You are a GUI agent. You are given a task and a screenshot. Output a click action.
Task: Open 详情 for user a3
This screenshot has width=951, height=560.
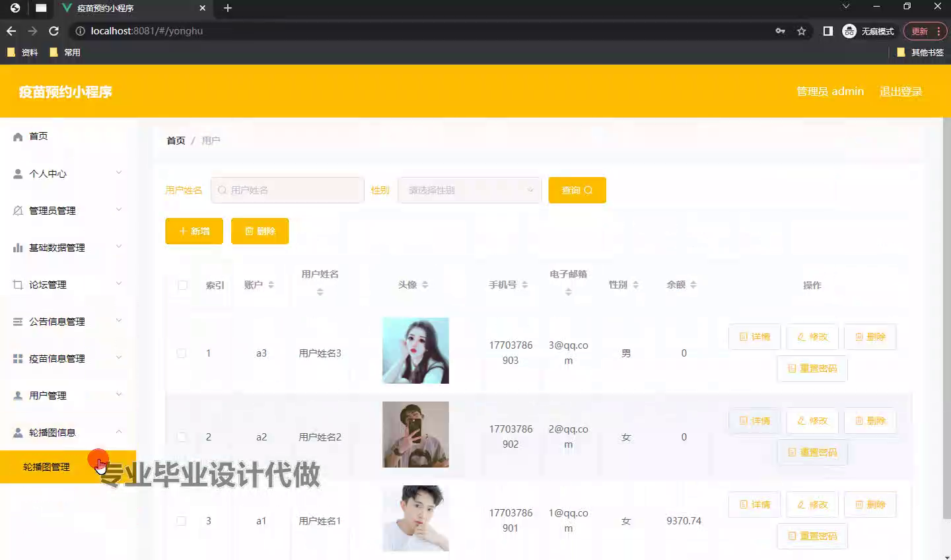(x=755, y=337)
